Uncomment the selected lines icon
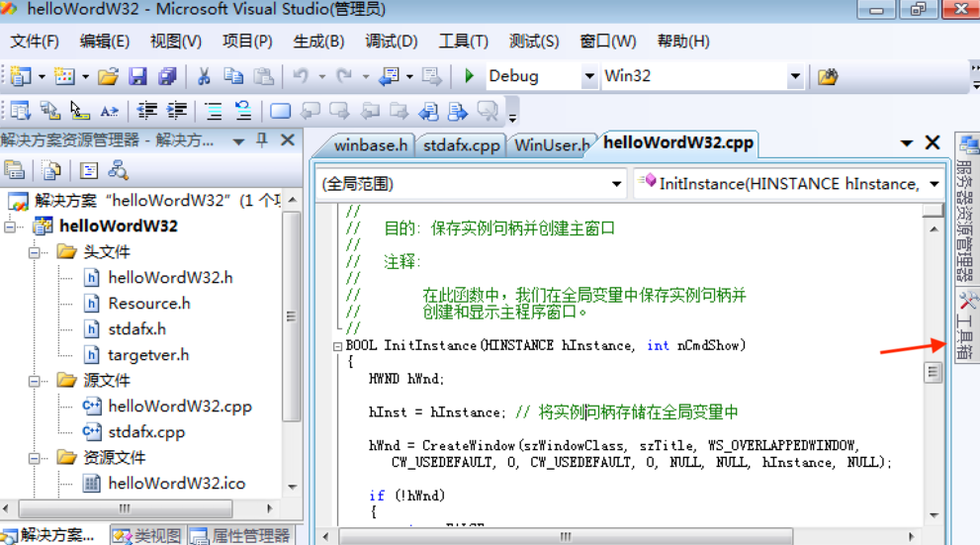 [x=242, y=111]
